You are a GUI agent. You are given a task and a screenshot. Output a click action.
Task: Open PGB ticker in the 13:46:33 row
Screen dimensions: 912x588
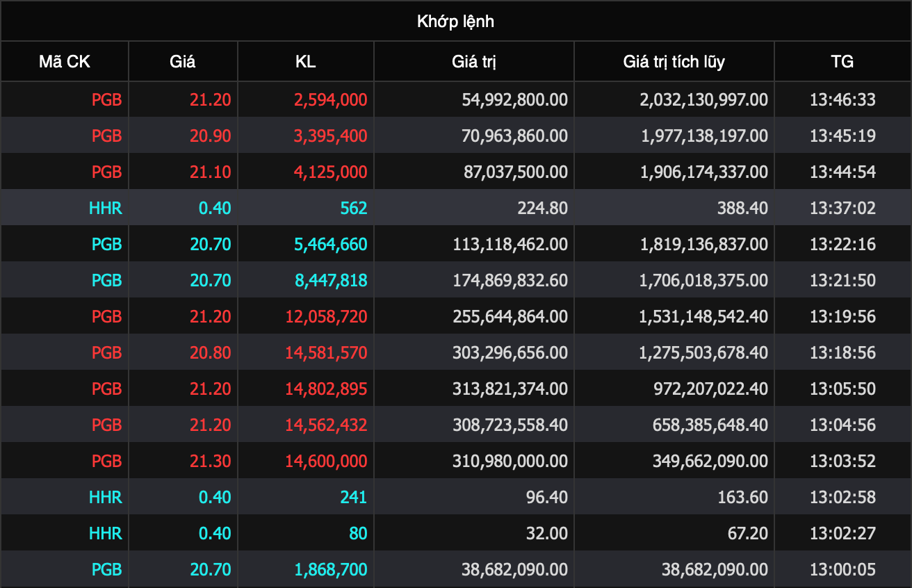click(x=106, y=99)
